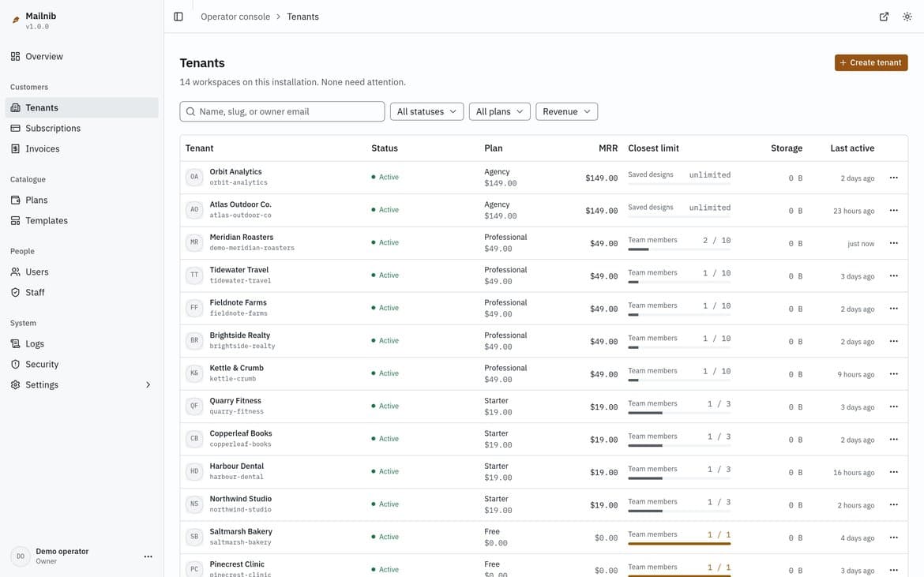
Task: Open the Kettle & Crumb tenant name
Action: [x=236, y=368]
